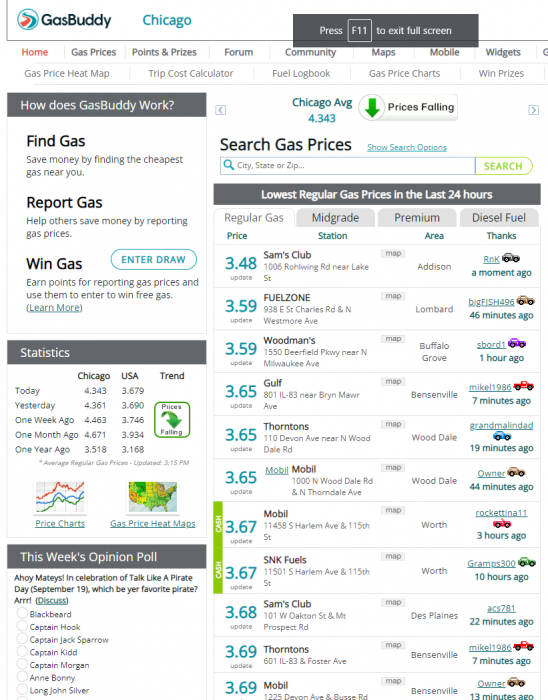The width and height of the screenshot is (548, 700).
Task: Select the Blackbeard poll option
Action: point(22,613)
